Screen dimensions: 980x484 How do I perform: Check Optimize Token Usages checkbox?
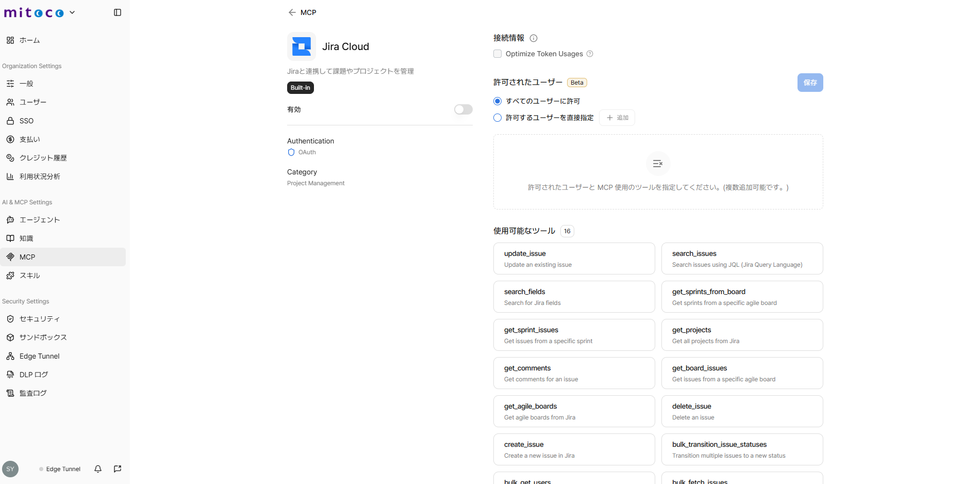pyautogui.click(x=497, y=54)
